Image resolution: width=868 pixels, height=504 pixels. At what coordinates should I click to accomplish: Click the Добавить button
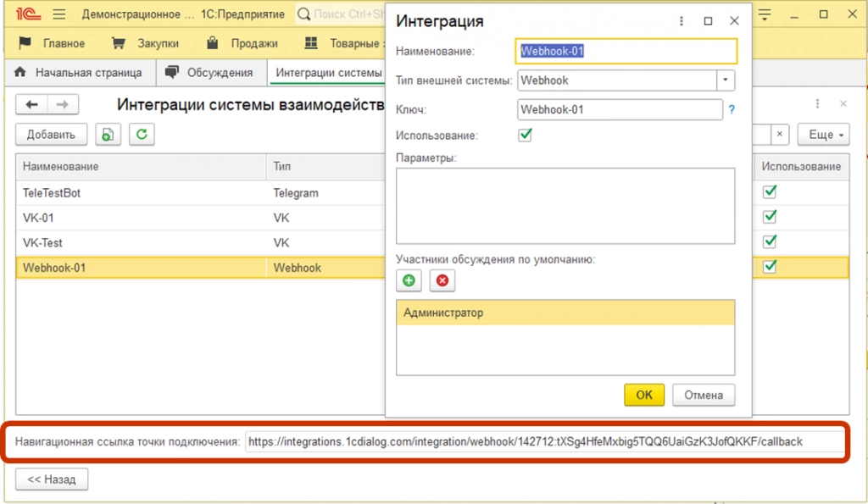pyautogui.click(x=51, y=135)
